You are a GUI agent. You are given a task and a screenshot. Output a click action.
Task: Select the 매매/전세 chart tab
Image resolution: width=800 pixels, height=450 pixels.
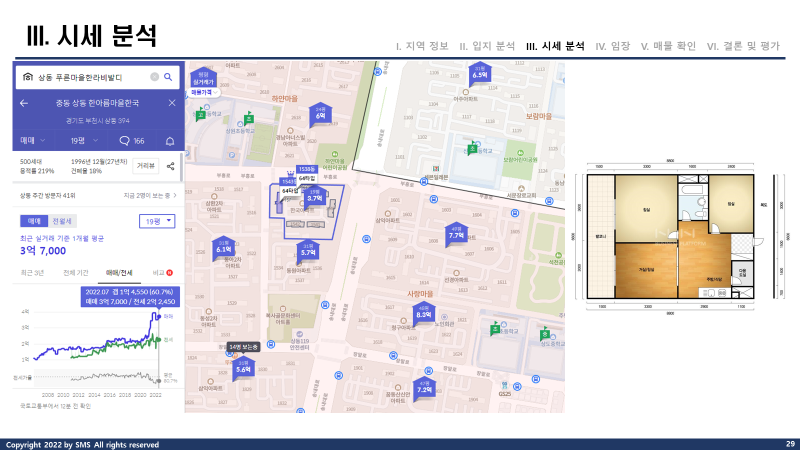coord(119,273)
